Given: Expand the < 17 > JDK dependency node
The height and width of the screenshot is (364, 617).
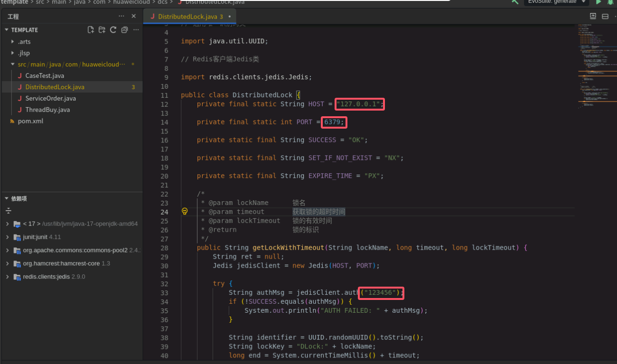Looking at the screenshot, I should point(8,224).
